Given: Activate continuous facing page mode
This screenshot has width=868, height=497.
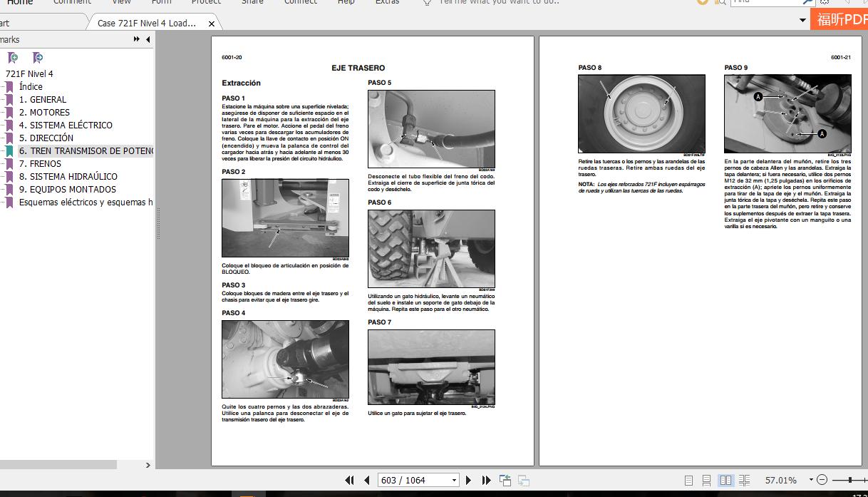Looking at the screenshot, I should [743, 479].
